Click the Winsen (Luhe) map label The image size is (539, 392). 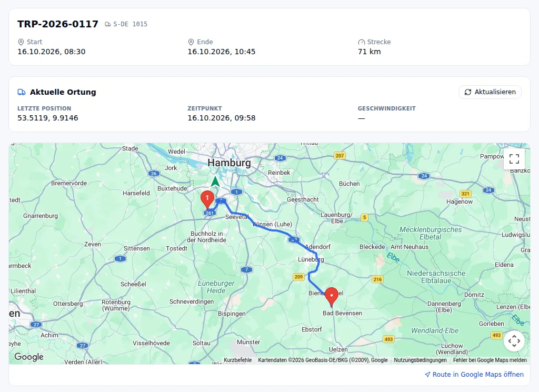click(x=272, y=224)
